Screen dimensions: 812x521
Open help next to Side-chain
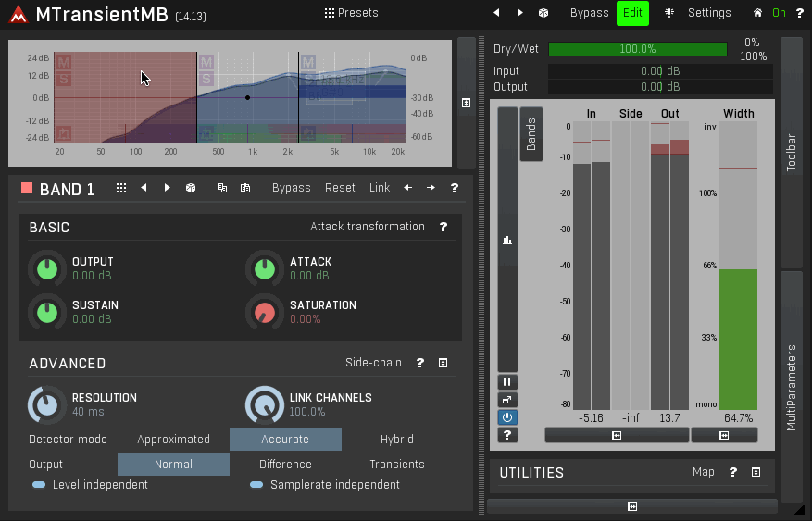[x=420, y=363]
